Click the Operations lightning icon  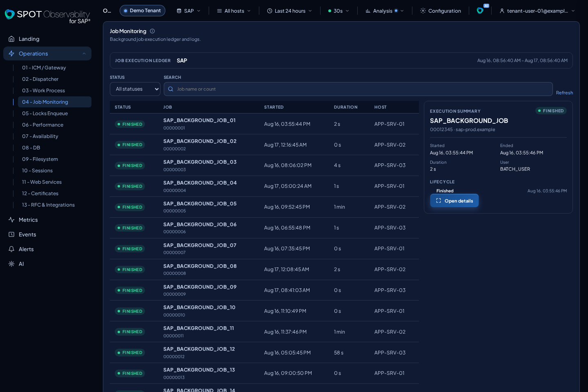(11, 53)
